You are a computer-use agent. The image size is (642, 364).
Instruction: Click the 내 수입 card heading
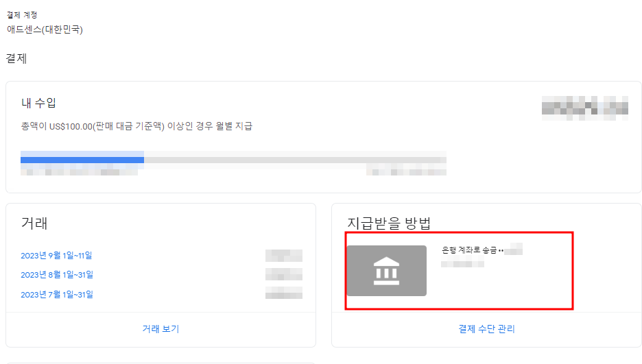coord(38,103)
